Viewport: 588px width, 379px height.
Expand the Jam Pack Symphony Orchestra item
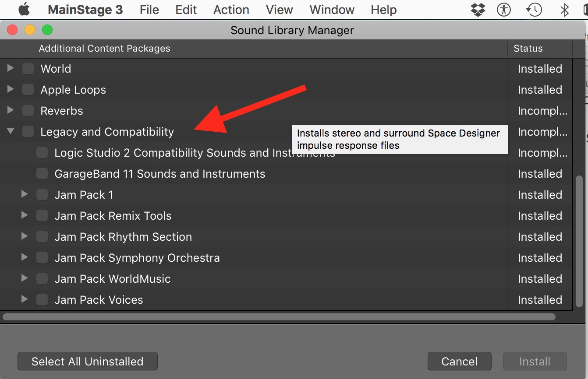coord(25,257)
